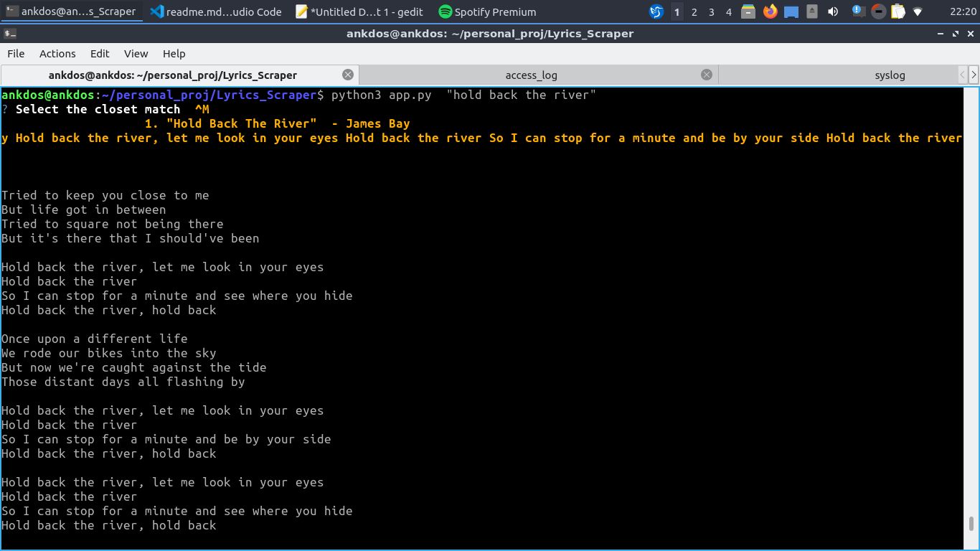Image resolution: width=980 pixels, height=551 pixels.
Task: Switch to workspace 1
Action: pos(677,11)
